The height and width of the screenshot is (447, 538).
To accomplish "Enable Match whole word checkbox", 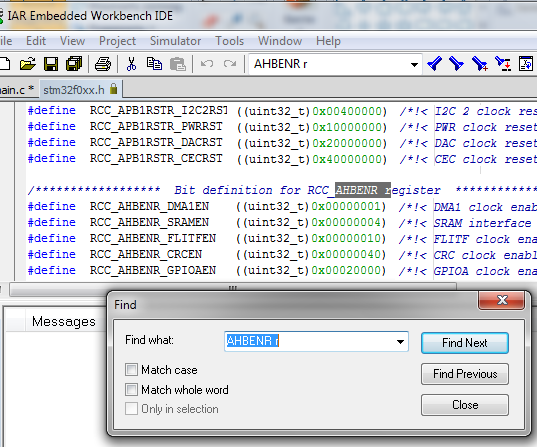I will [x=131, y=390].
